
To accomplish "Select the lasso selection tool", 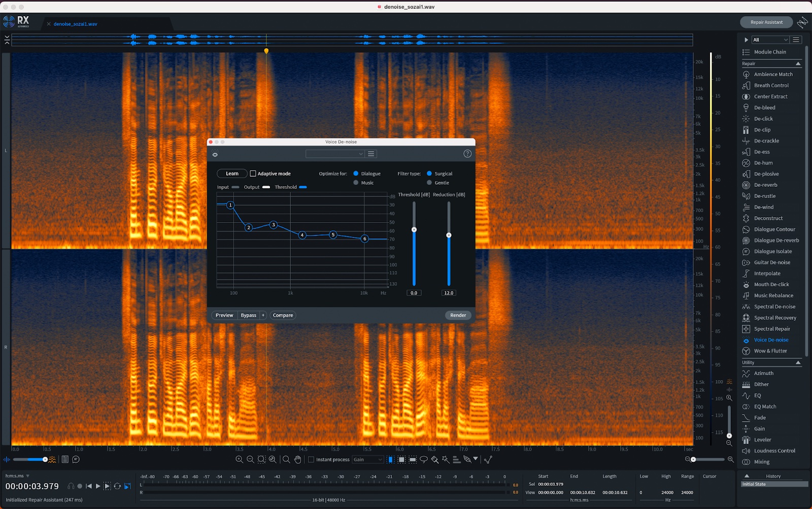I will pos(423,460).
